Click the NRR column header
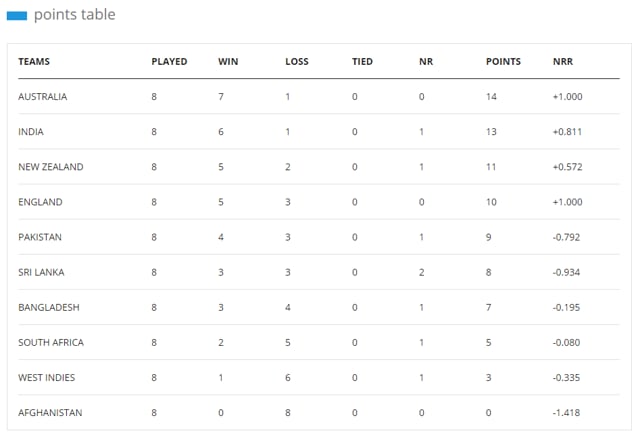This screenshot has width=640, height=437. tap(563, 62)
